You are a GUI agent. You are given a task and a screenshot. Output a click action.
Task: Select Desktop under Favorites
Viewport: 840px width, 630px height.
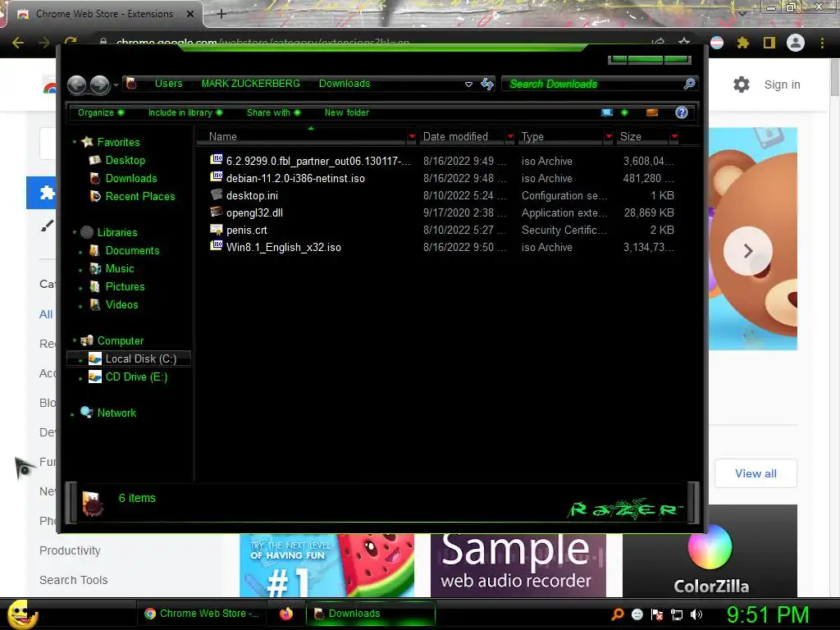click(126, 160)
